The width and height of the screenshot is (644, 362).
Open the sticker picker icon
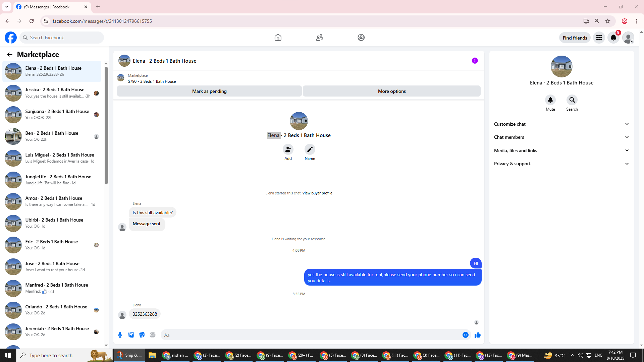pyautogui.click(x=142, y=335)
